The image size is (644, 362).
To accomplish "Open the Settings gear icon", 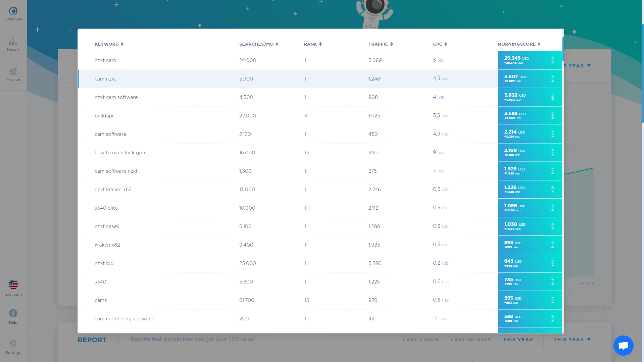I will click(13, 344).
